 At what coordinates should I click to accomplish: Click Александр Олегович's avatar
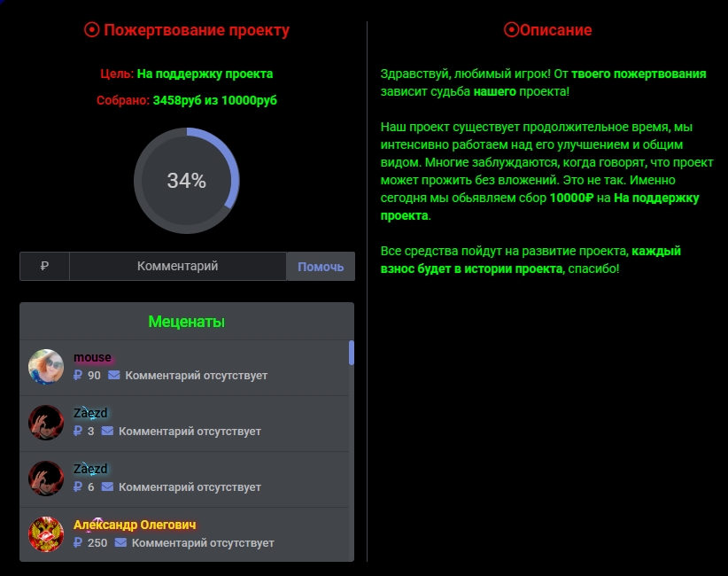click(x=47, y=535)
